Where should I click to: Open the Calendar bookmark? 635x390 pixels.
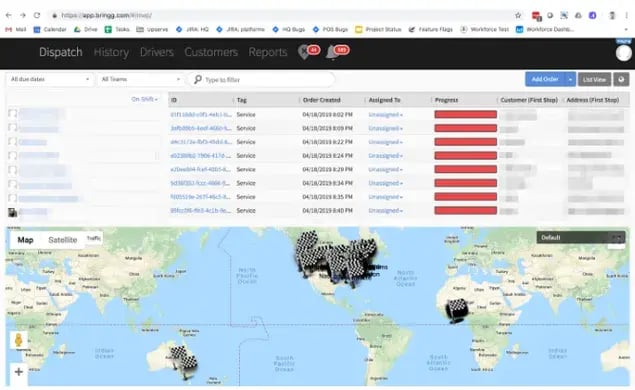(x=50, y=30)
